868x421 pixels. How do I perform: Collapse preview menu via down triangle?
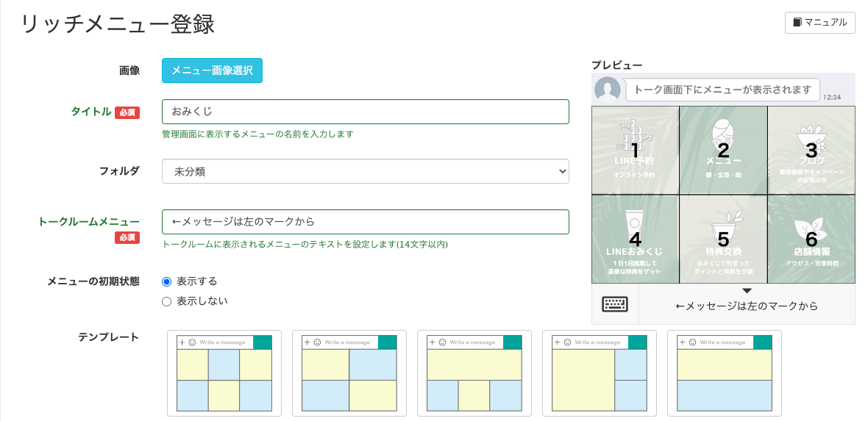(x=747, y=291)
